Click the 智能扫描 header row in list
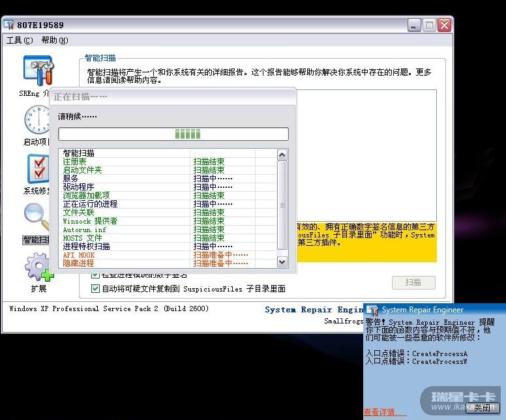The height and width of the screenshot is (420, 506). [168, 153]
